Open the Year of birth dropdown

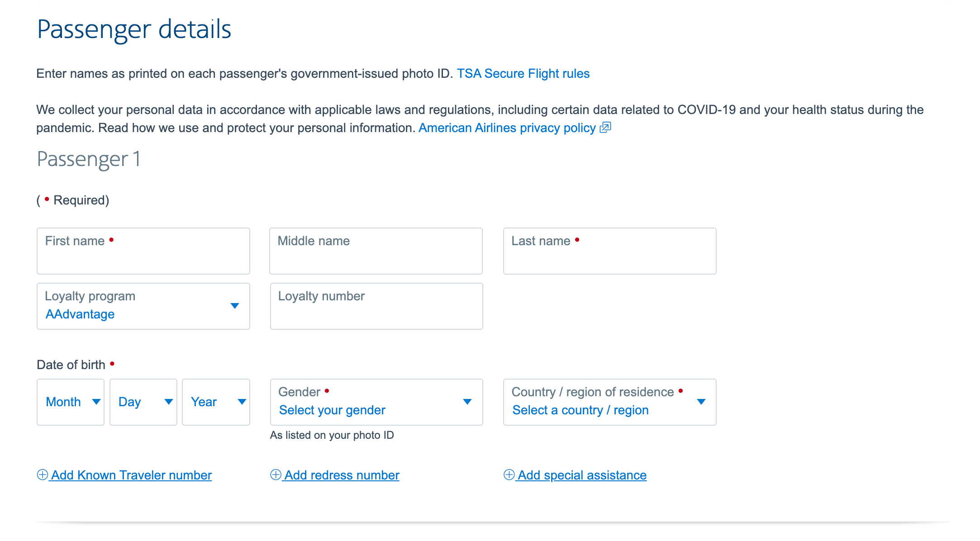(216, 402)
